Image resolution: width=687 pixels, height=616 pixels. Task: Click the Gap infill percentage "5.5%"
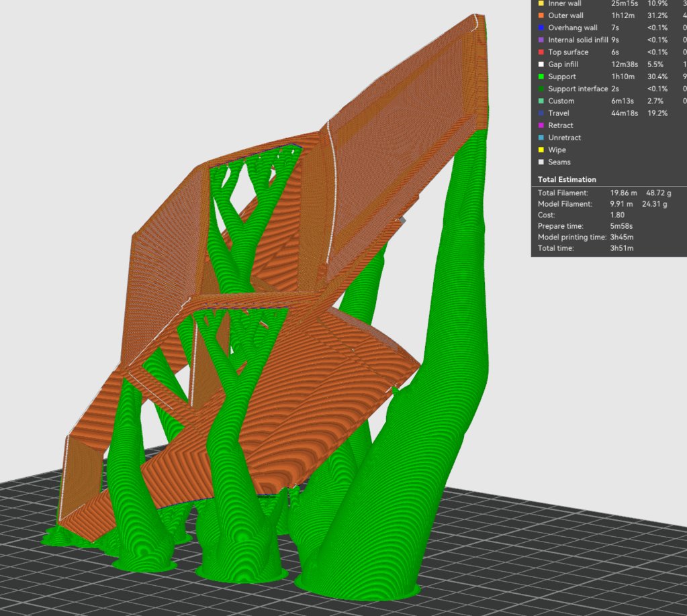coord(655,64)
